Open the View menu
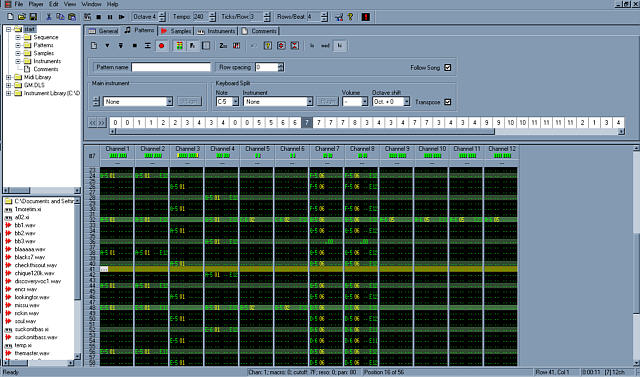640x377 pixels. click(70, 4)
